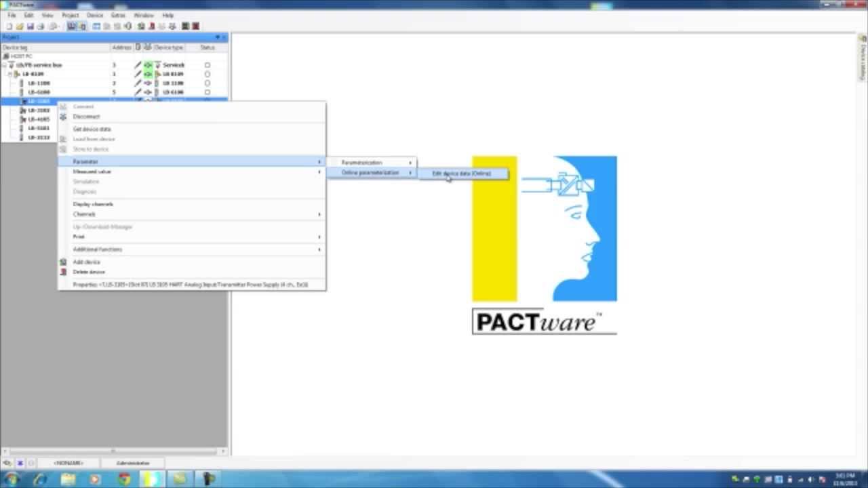Viewport: 868px width, 488px height.
Task: Toggle status checkbox for LB-1108 row
Action: (208, 83)
